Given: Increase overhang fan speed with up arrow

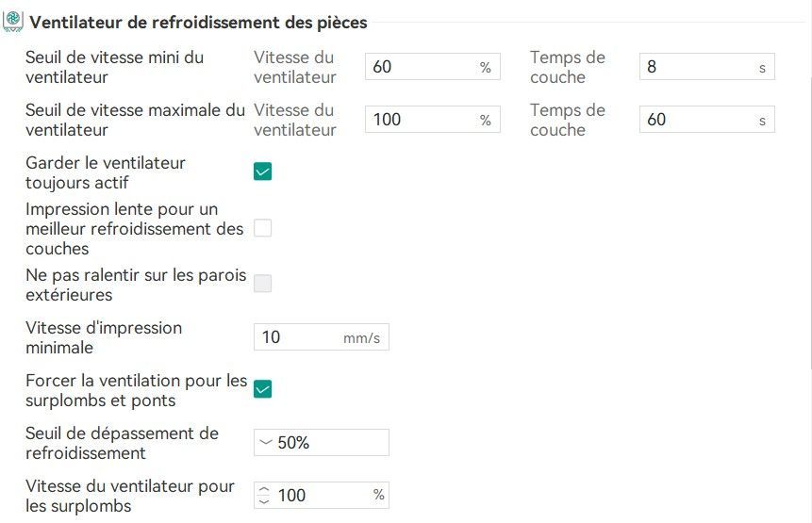Looking at the screenshot, I should 264,489.
